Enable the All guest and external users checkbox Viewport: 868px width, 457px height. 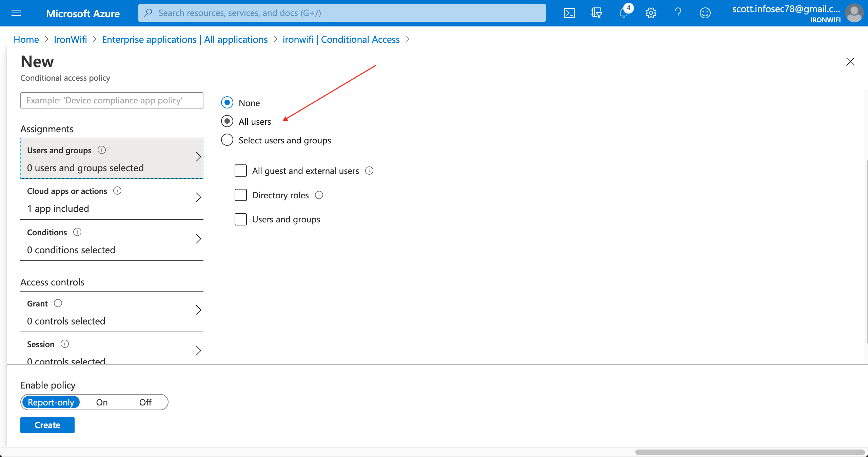coord(240,171)
